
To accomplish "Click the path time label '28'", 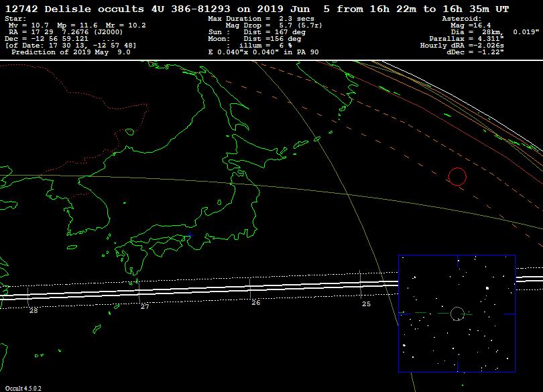I will 34,311.
